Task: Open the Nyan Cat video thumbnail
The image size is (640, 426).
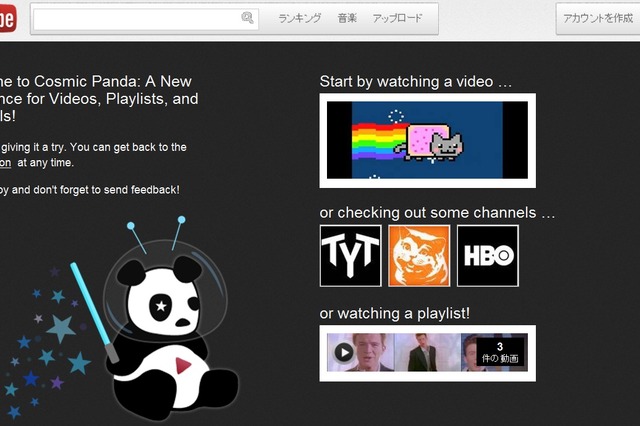Action: [427, 140]
